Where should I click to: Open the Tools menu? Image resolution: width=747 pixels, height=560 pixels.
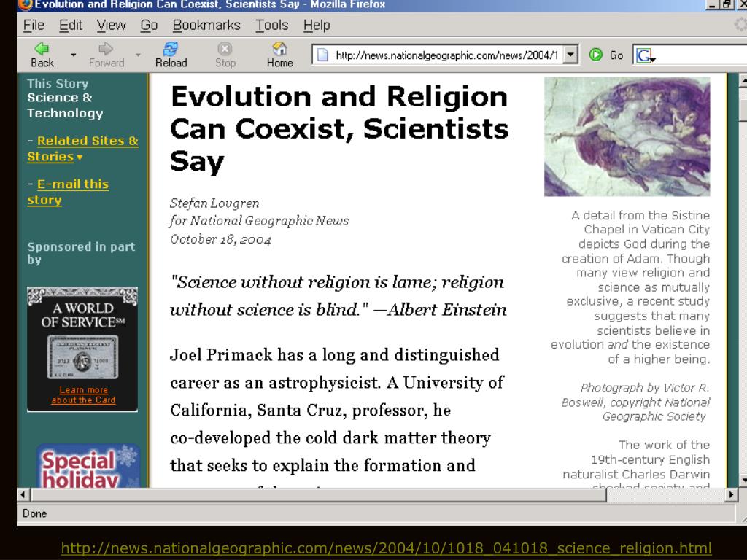(x=271, y=25)
